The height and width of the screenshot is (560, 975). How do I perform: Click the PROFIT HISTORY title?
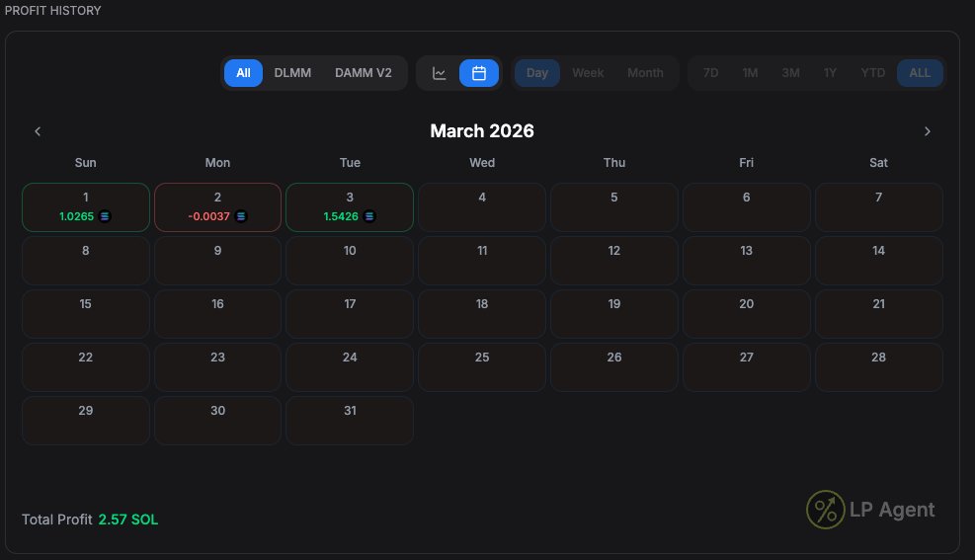coord(53,11)
